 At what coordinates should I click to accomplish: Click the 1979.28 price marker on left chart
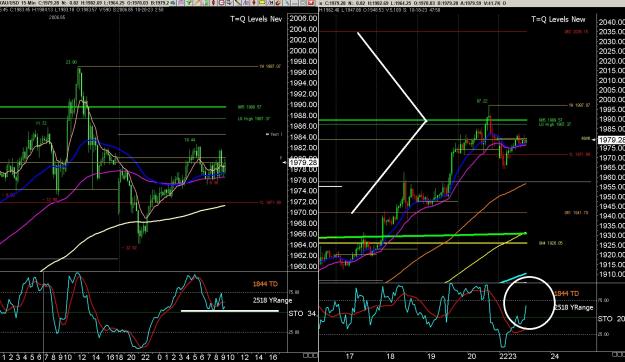tap(303, 163)
